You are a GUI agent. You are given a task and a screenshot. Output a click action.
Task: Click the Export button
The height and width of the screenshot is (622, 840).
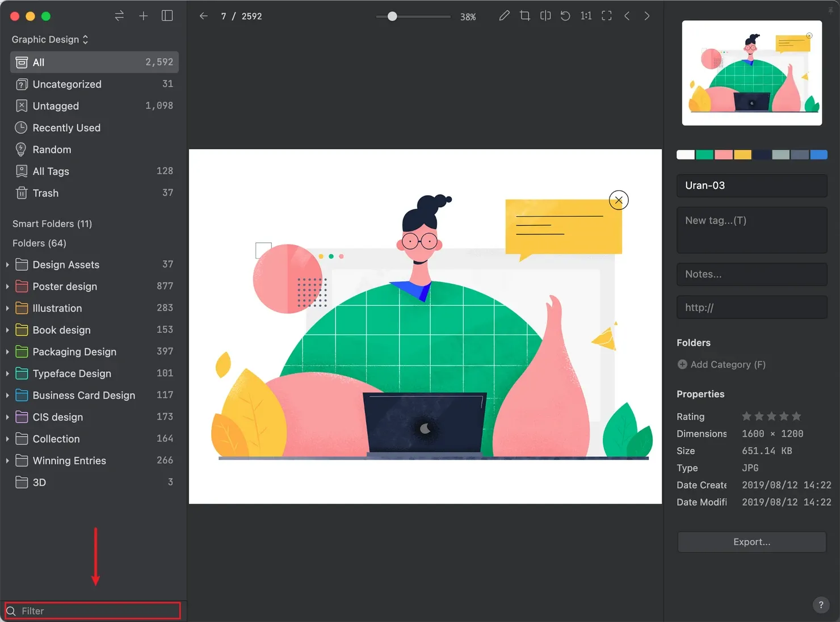(751, 542)
